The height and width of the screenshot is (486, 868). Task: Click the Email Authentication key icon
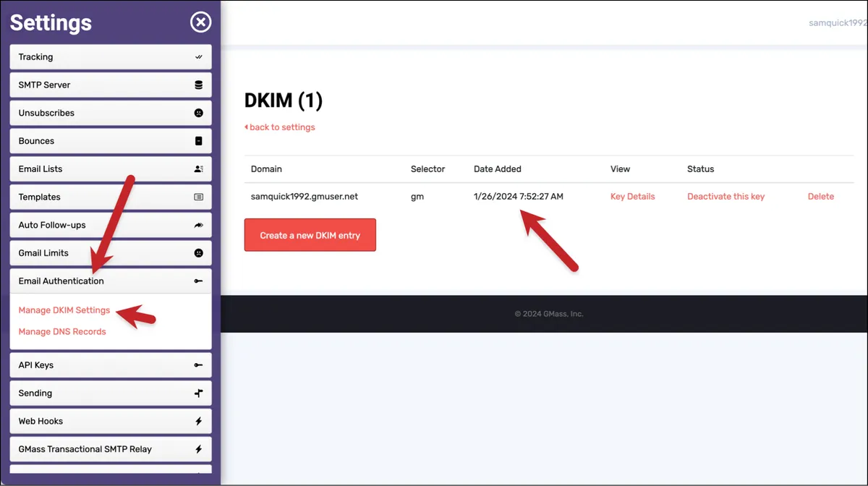pyautogui.click(x=199, y=281)
